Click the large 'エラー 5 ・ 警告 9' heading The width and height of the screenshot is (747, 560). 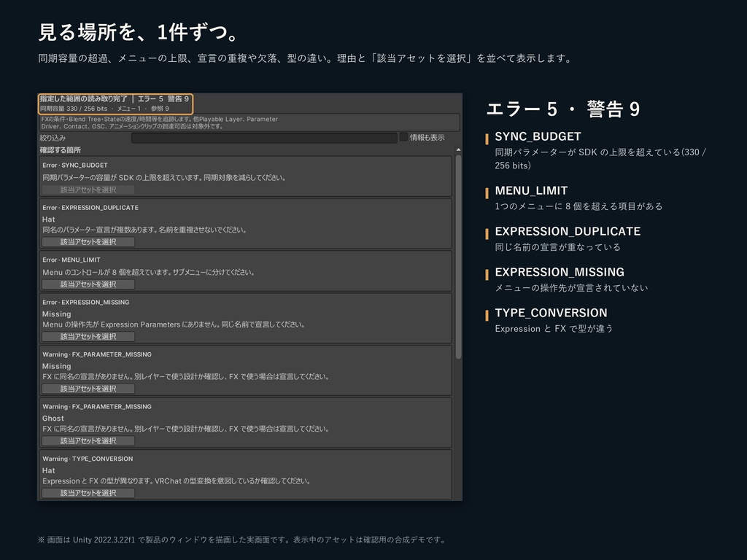point(563,109)
